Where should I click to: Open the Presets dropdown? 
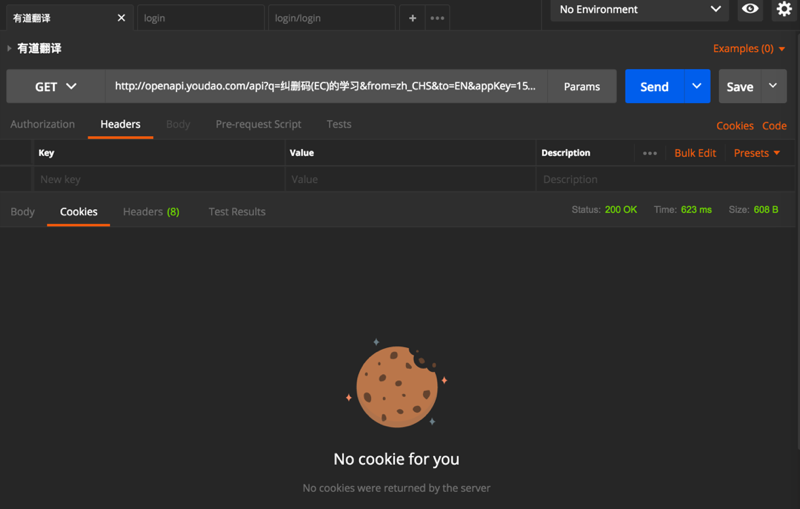click(757, 153)
